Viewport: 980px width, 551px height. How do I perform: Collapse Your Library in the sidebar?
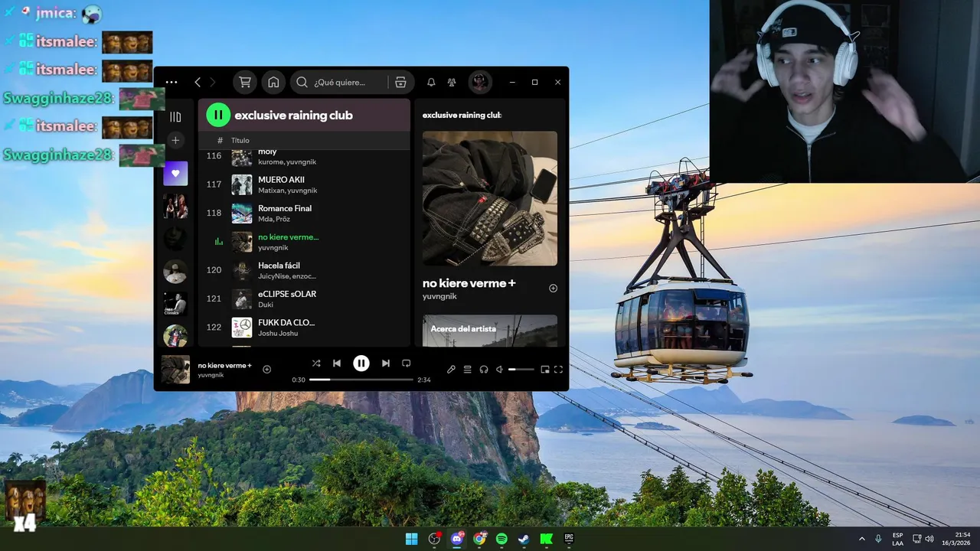[x=175, y=117]
